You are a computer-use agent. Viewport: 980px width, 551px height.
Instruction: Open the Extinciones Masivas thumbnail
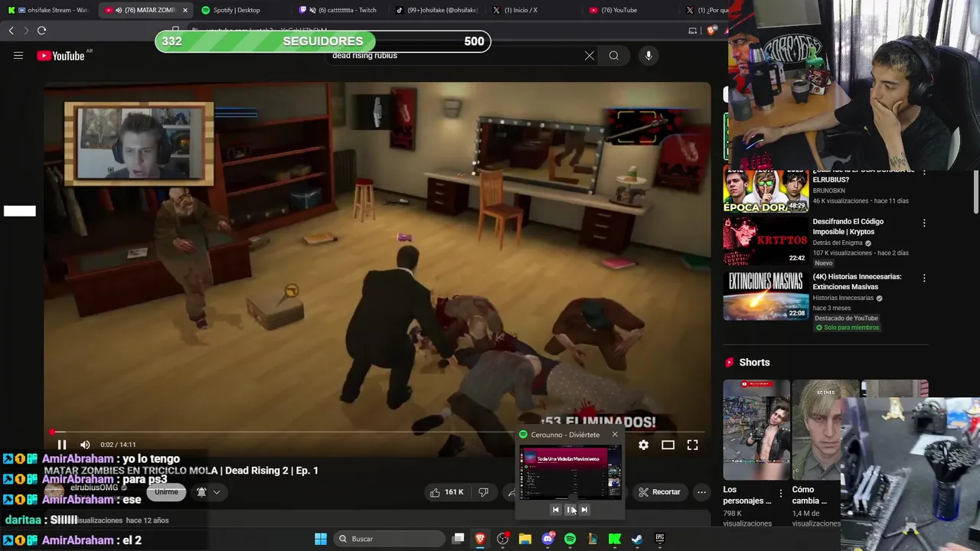(766, 295)
